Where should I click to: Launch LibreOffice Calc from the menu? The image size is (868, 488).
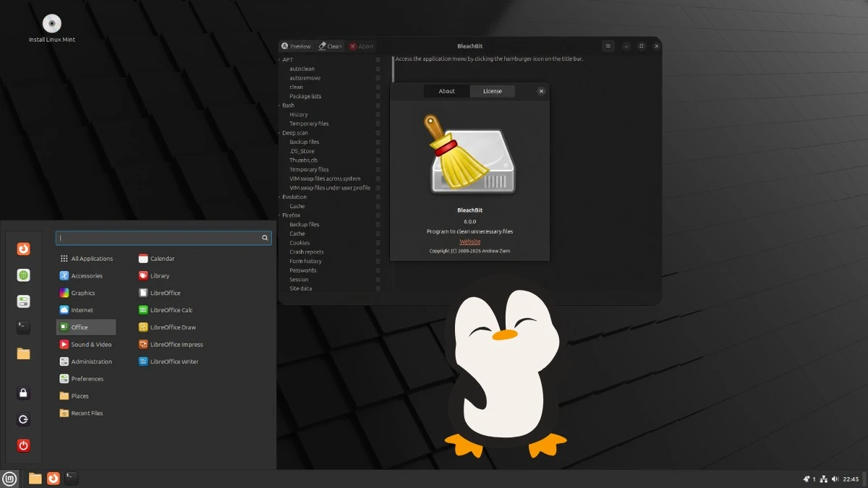pos(171,309)
